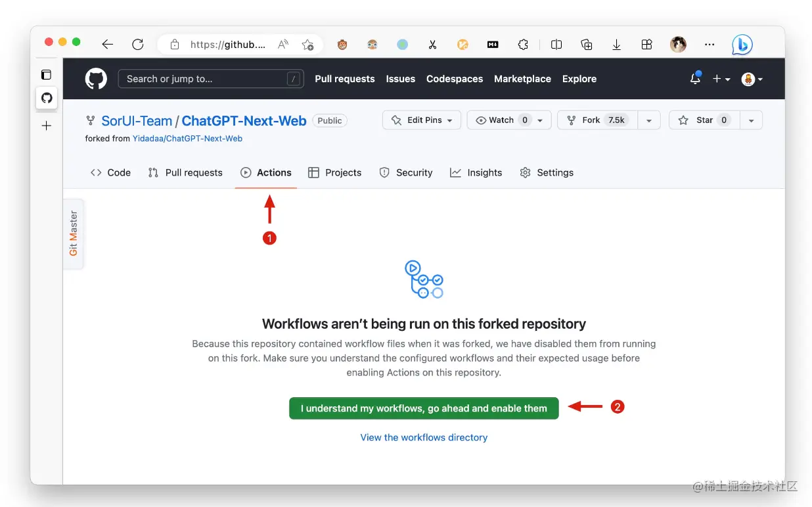Reload the page with refresh icon

pyautogui.click(x=138, y=45)
